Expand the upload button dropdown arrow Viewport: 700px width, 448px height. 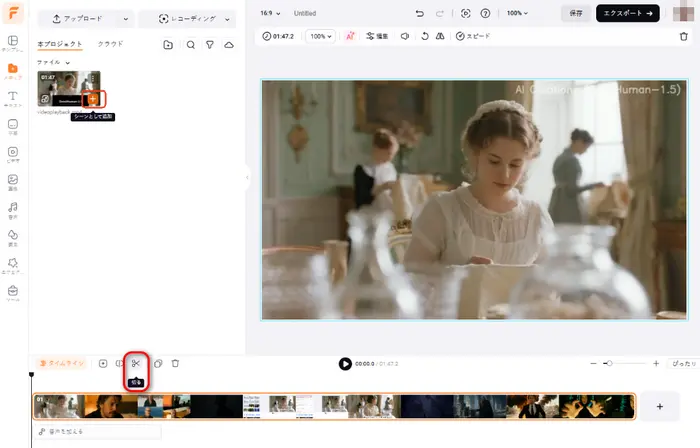coord(124,18)
